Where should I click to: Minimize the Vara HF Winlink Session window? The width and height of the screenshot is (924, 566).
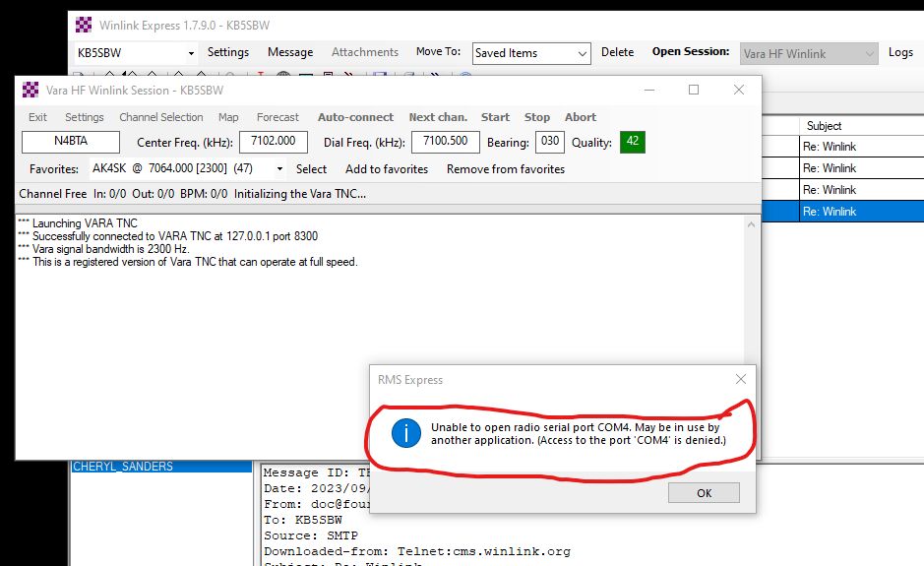click(649, 90)
